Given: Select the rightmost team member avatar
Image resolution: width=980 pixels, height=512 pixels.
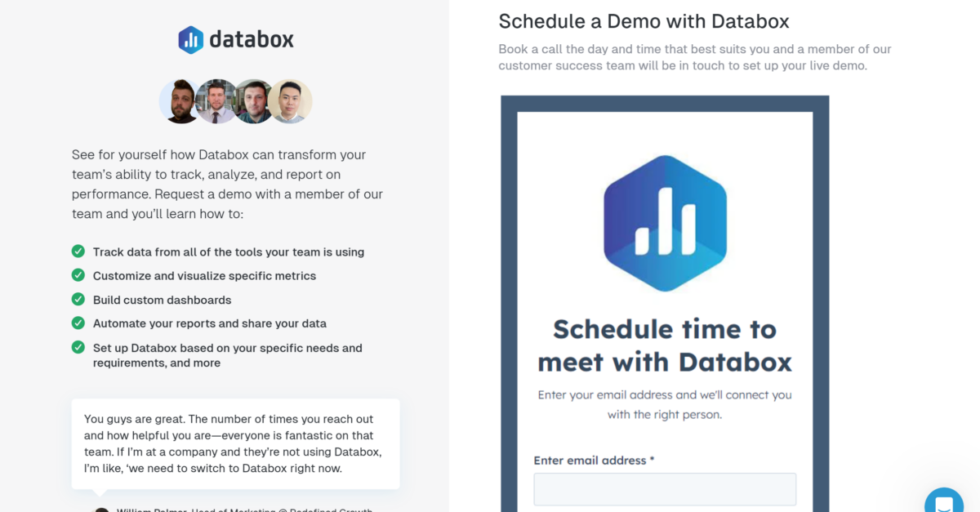Looking at the screenshot, I should coord(291,101).
